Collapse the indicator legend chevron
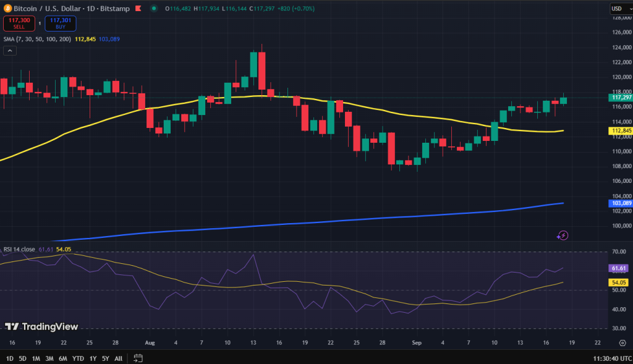The width and height of the screenshot is (633, 364). click(10, 51)
